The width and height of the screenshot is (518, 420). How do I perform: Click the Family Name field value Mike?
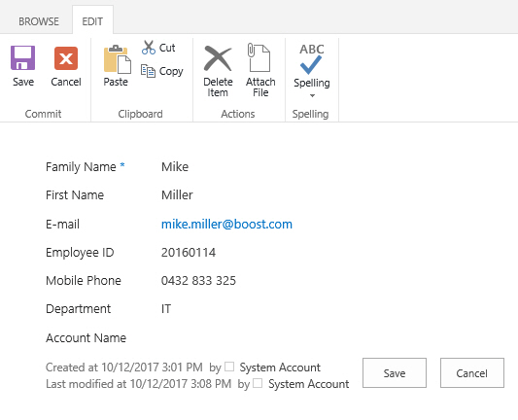(175, 167)
